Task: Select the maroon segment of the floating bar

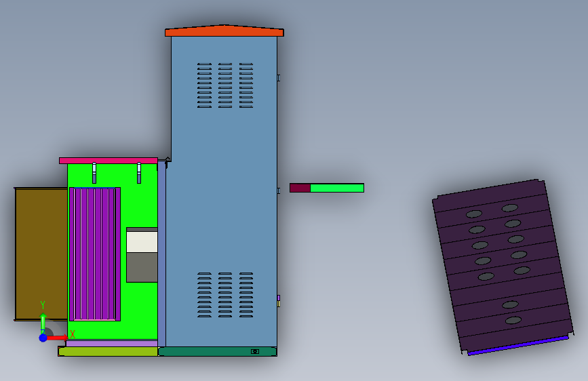Action: pyautogui.click(x=300, y=188)
